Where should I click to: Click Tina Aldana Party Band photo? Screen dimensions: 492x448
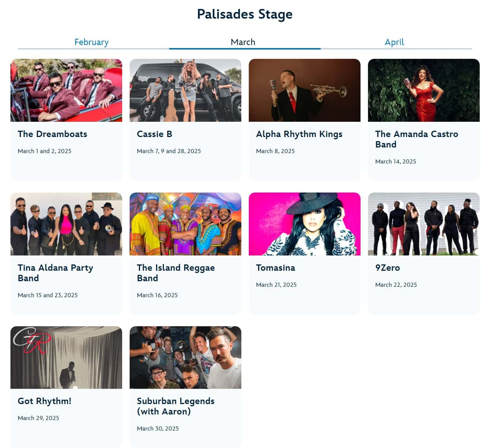(66, 224)
